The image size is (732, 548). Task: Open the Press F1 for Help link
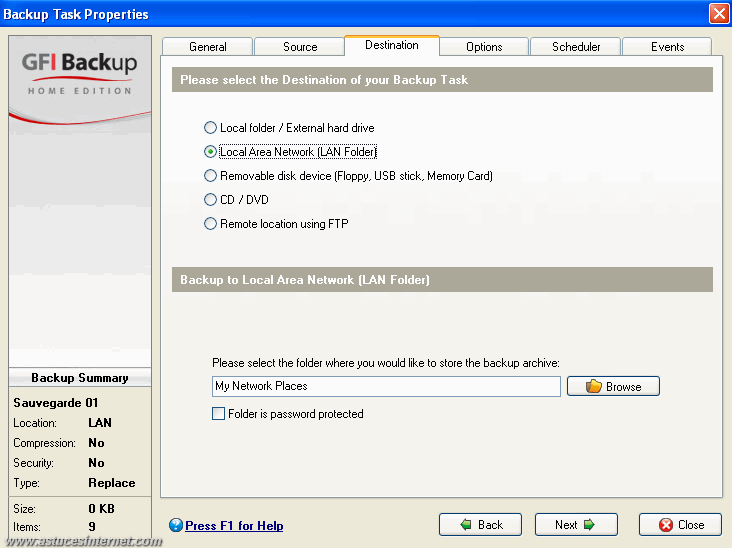pyautogui.click(x=234, y=526)
